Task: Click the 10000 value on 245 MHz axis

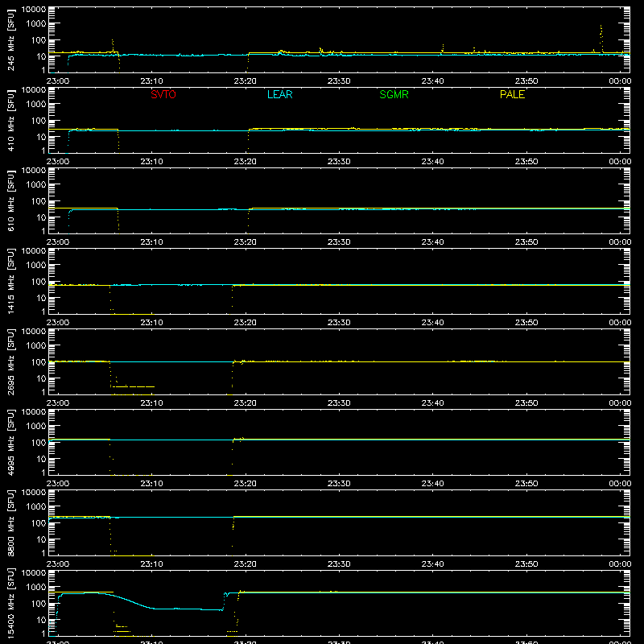Action: [34, 10]
